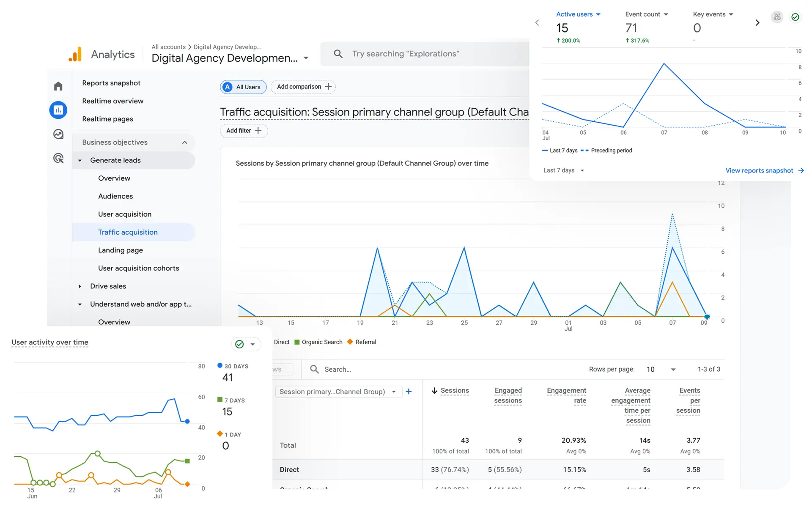The height and width of the screenshot is (526, 812).
Task: Collapse Understand web and/or app group
Action: point(80,304)
